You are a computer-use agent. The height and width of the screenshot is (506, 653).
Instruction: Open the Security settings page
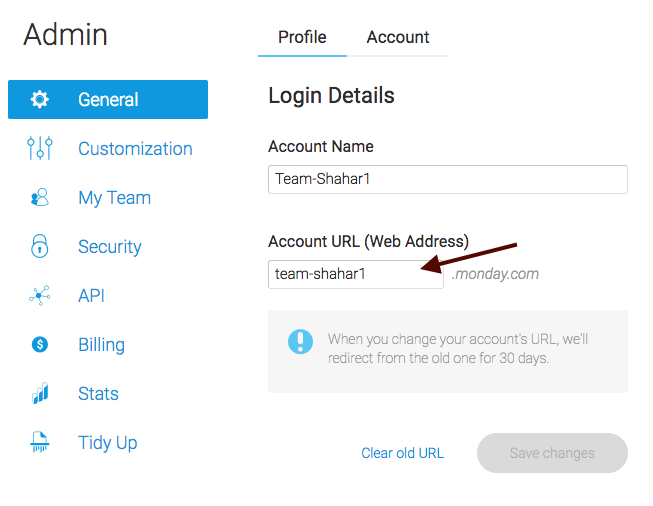click(110, 247)
